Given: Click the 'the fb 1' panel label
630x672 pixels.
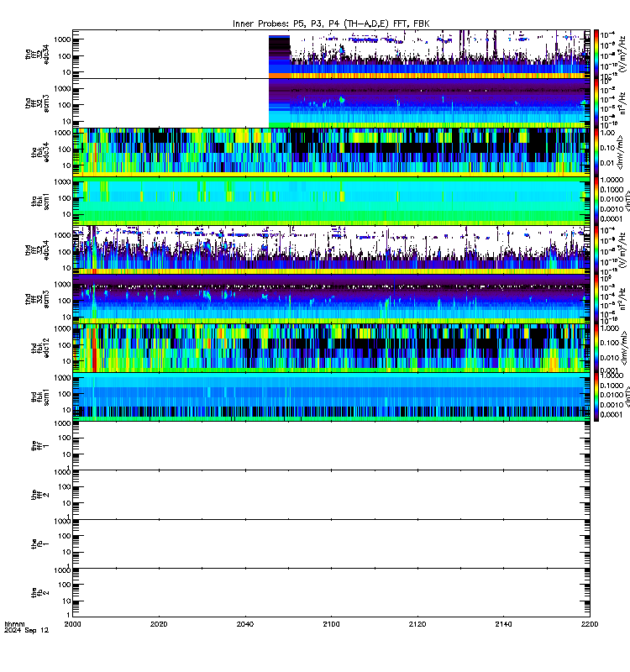Looking at the screenshot, I should pyautogui.click(x=40, y=543).
